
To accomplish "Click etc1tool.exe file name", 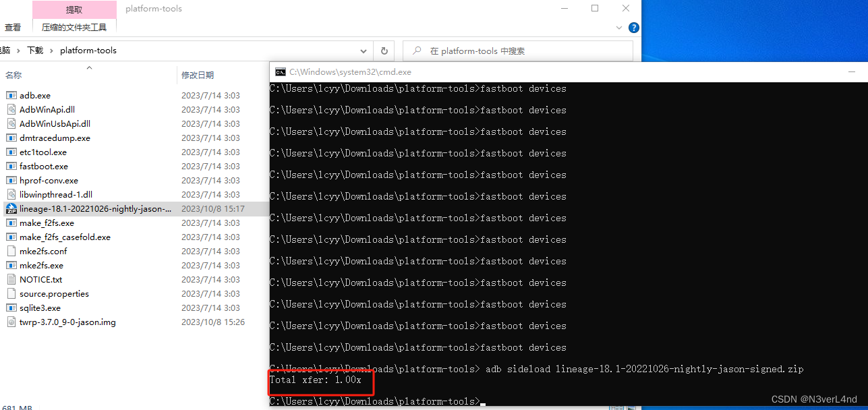I will click(43, 152).
